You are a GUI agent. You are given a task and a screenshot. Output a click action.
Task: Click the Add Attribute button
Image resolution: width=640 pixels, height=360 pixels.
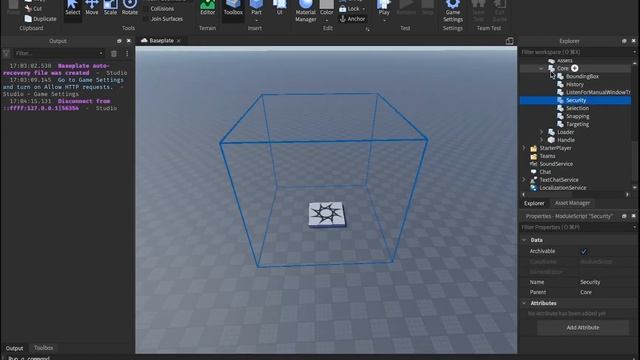pos(583,327)
